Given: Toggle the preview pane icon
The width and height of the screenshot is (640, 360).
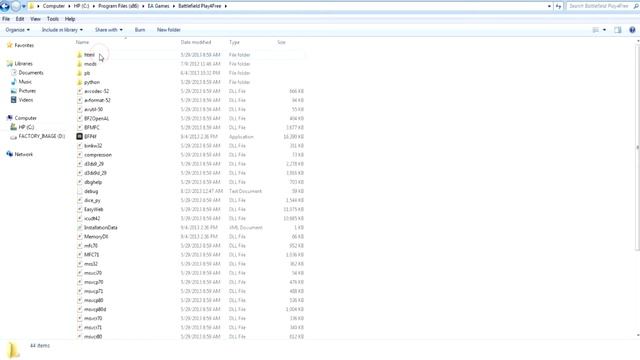Looking at the screenshot, I should click(x=618, y=30).
